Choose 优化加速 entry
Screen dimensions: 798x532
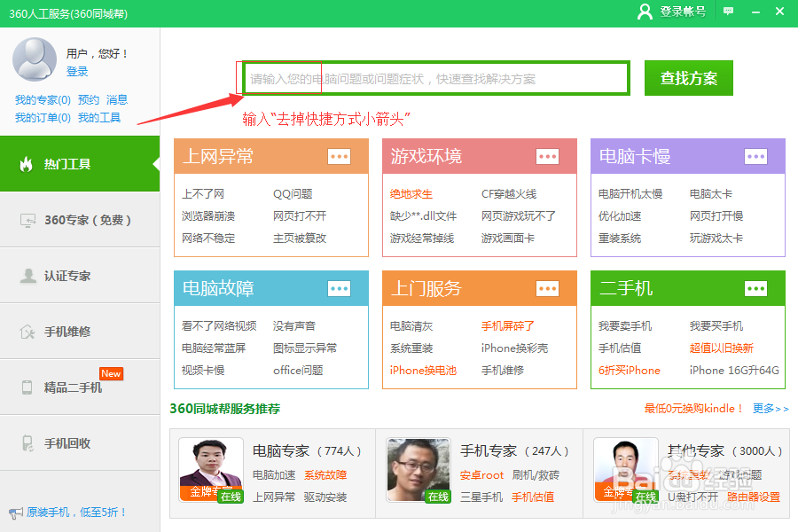[620, 215]
